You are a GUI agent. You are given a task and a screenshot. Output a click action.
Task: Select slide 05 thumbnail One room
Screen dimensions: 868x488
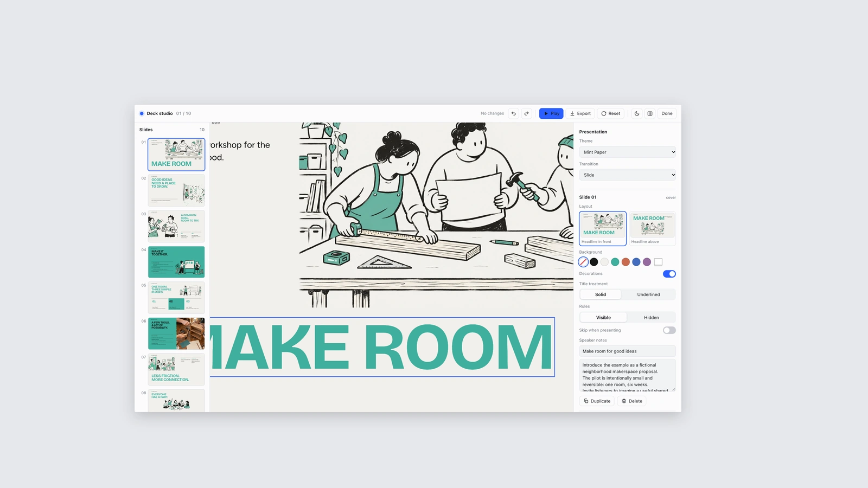[176, 298]
